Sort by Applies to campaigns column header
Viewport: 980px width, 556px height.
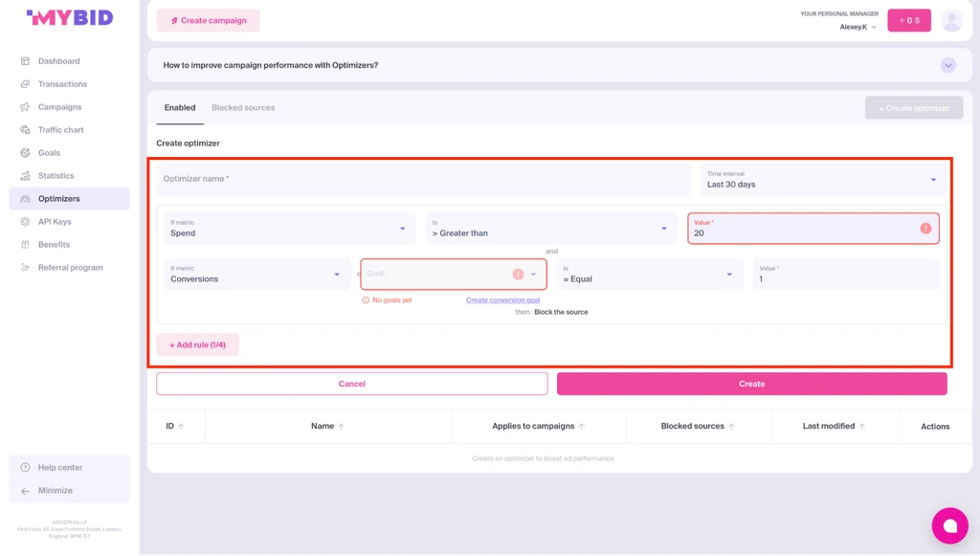pos(538,426)
